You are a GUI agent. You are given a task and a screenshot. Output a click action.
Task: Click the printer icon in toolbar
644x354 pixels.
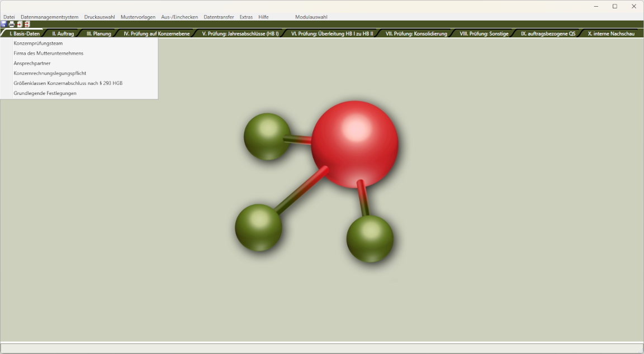tap(11, 25)
